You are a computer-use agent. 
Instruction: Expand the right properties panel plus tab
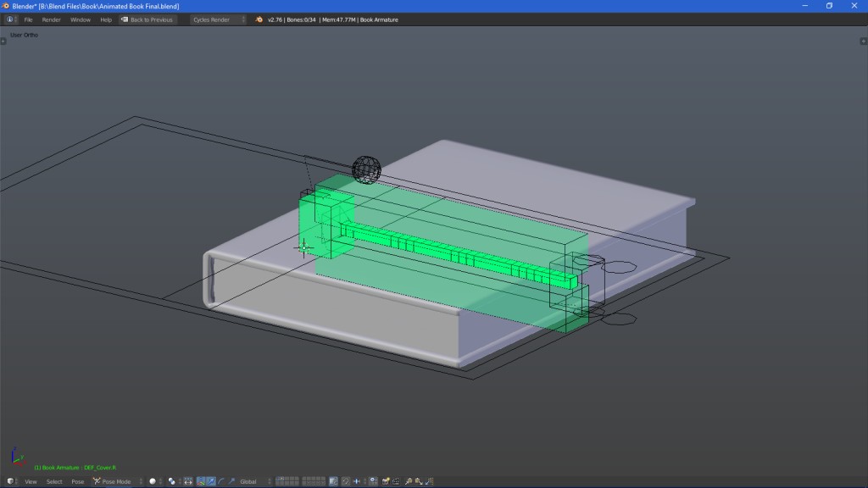point(864,41)
